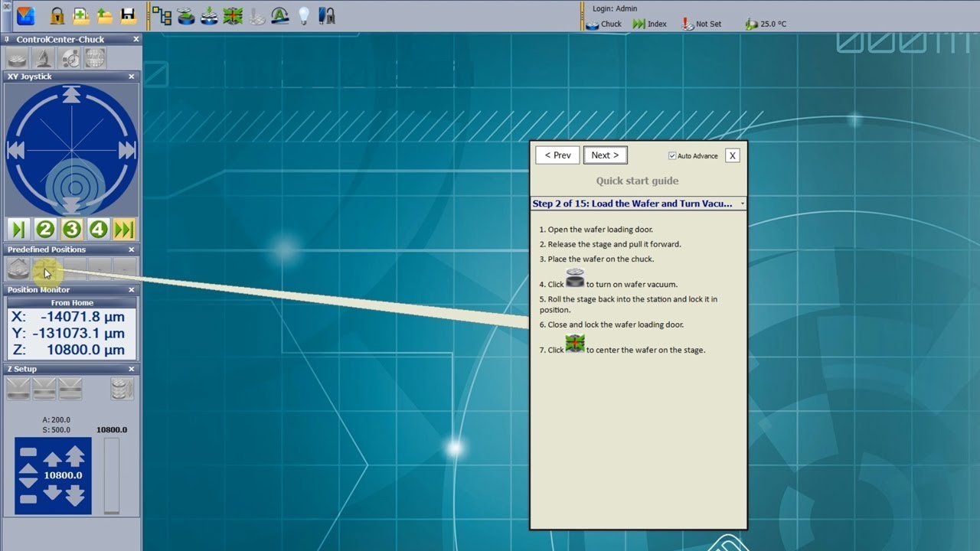Screen dimensions: 980x551
Task: Toggle the Auto Advance checkbox
Action: point(672,156)
